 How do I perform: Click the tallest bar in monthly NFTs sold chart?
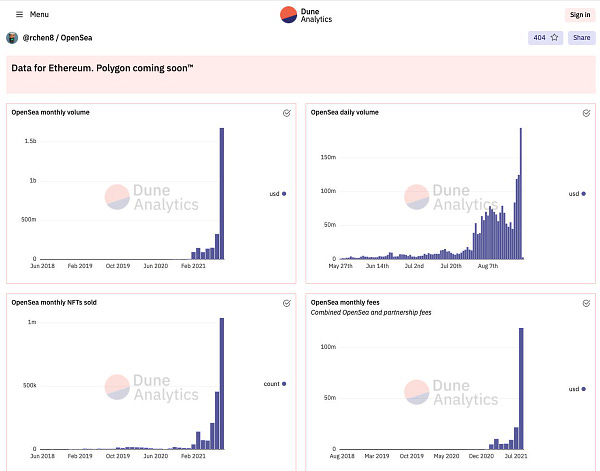pyautogui.click(x=222, y=383)
